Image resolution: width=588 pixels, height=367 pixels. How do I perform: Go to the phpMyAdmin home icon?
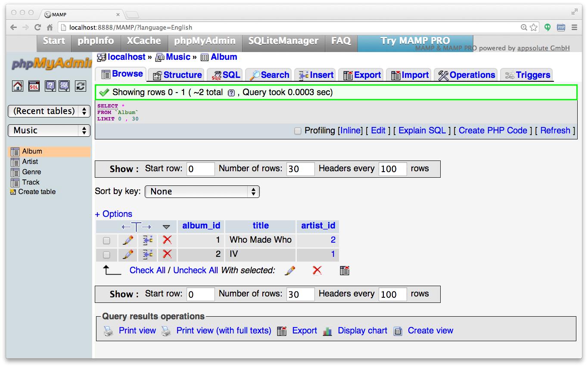[18, 86]
